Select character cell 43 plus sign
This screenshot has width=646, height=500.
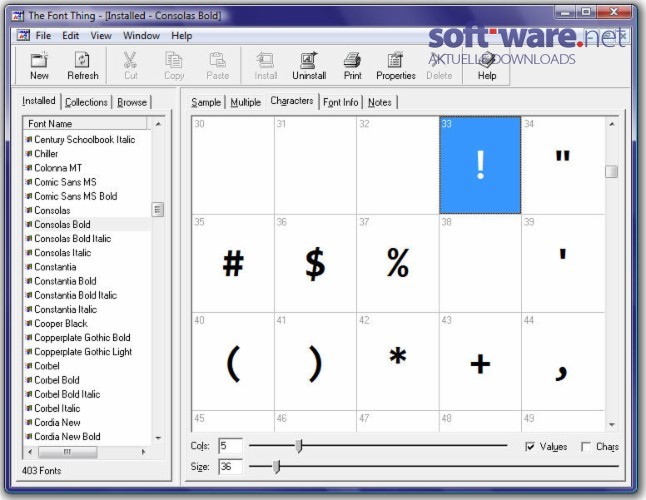tap(480, 362)
